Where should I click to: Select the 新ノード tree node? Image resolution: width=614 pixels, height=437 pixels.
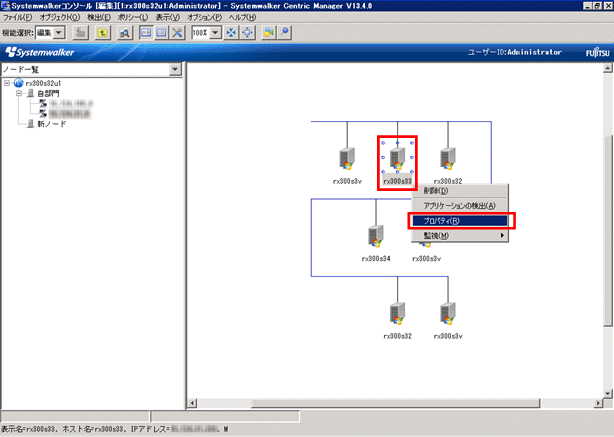[x=52, y=124]
